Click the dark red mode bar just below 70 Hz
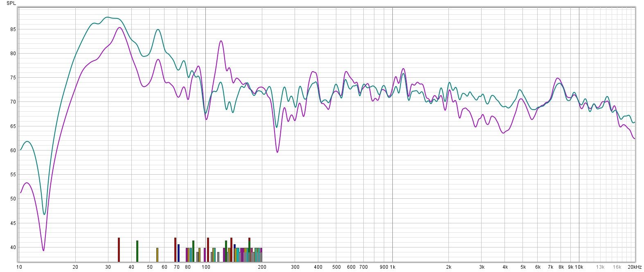 pos(175,250)
